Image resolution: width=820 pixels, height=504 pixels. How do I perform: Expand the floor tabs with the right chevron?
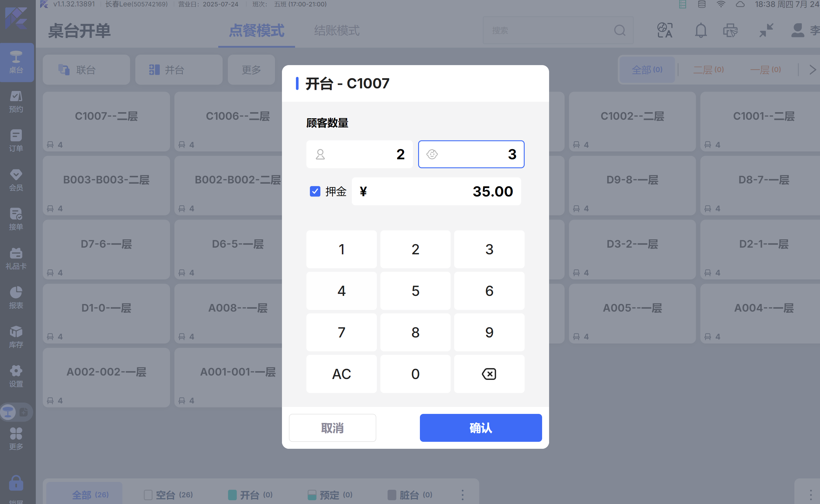tap(812, 70)
